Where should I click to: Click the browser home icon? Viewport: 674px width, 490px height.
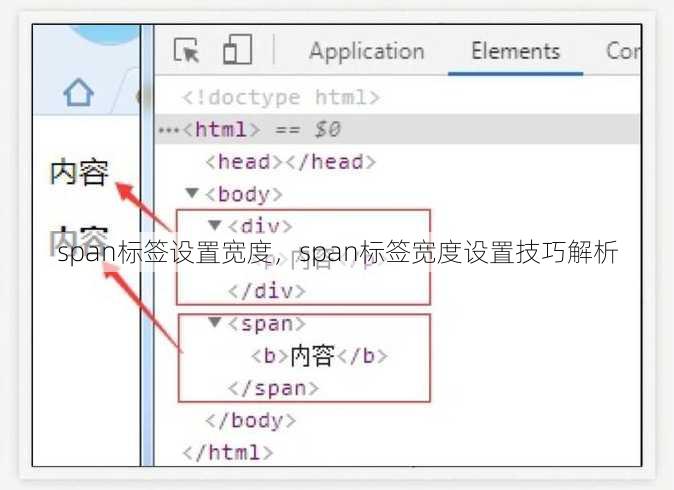click(x=79, y=92)
